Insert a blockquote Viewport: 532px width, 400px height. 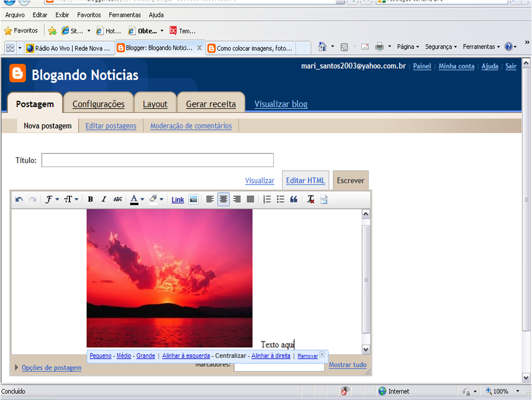click(x=294, y=199)
